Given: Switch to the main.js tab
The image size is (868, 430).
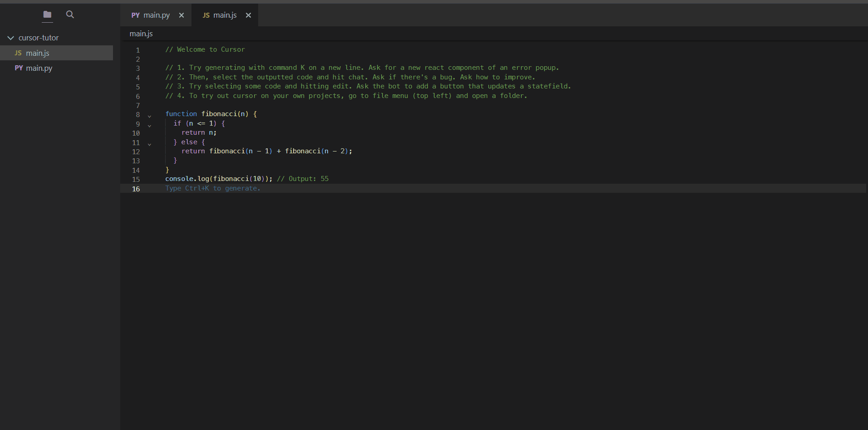Looking at the screenshot, I should click(x=225, y=15).
